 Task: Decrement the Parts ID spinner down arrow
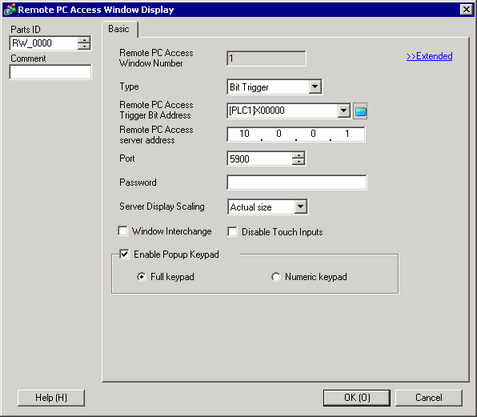[84, 46]
